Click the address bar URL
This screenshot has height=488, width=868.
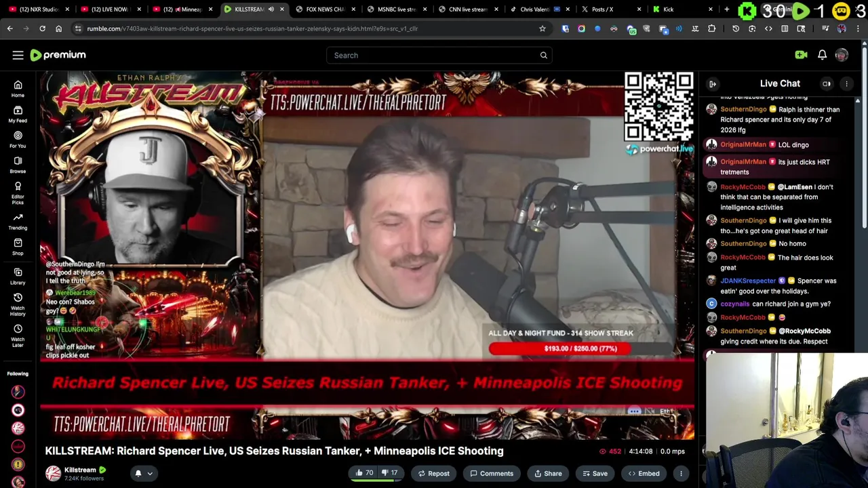[252, 28]
